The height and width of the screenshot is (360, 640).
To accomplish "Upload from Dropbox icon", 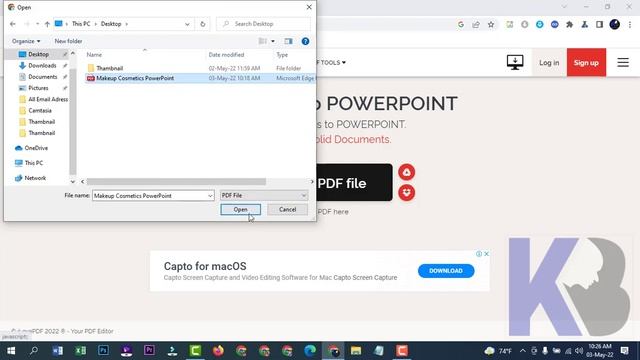I will (x=407, y=192).
